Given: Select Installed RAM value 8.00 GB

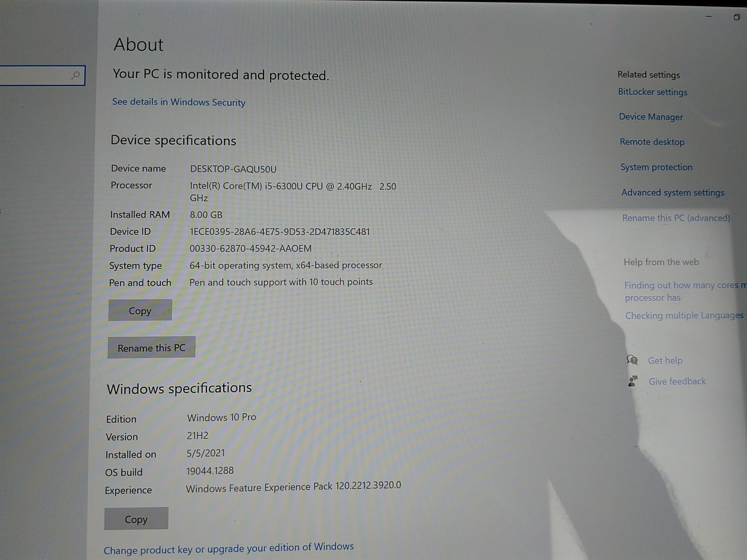Looking at the screenshot, I should (206, 215).
